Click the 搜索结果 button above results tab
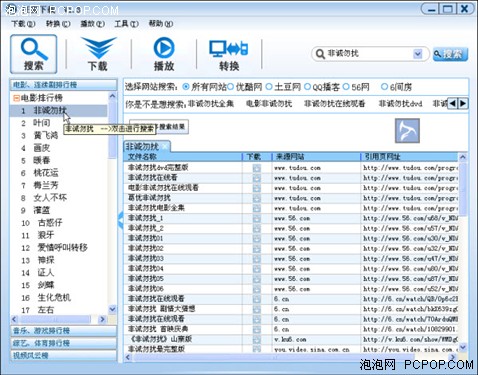 point(159,127)
